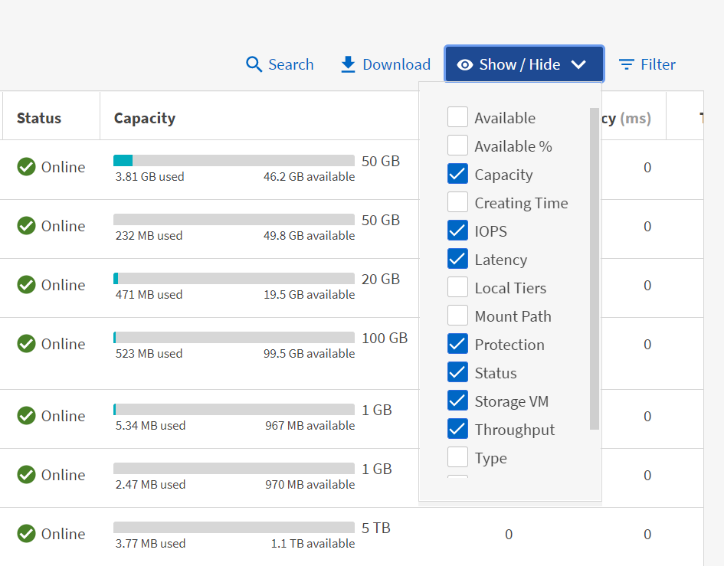Enable the Mount Path column checkbox
The width and height of the screenshot is (724, 566).
click(458, 315)
